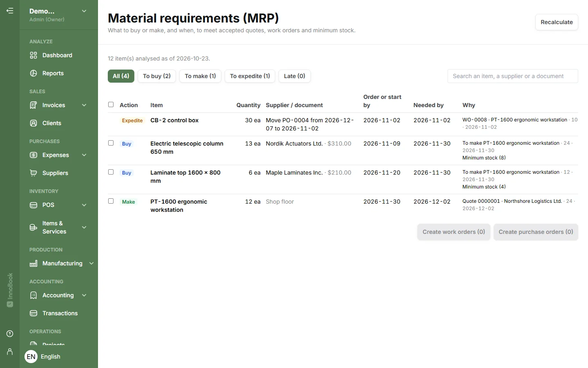This screenshot has width=588, height=368.
Task: Click the Accounting ledger icon
Action: point(33,295)
